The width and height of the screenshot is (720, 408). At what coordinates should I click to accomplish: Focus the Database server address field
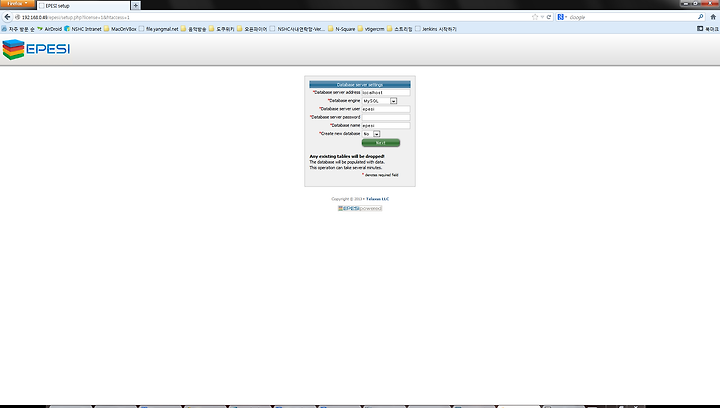[386, 92]
